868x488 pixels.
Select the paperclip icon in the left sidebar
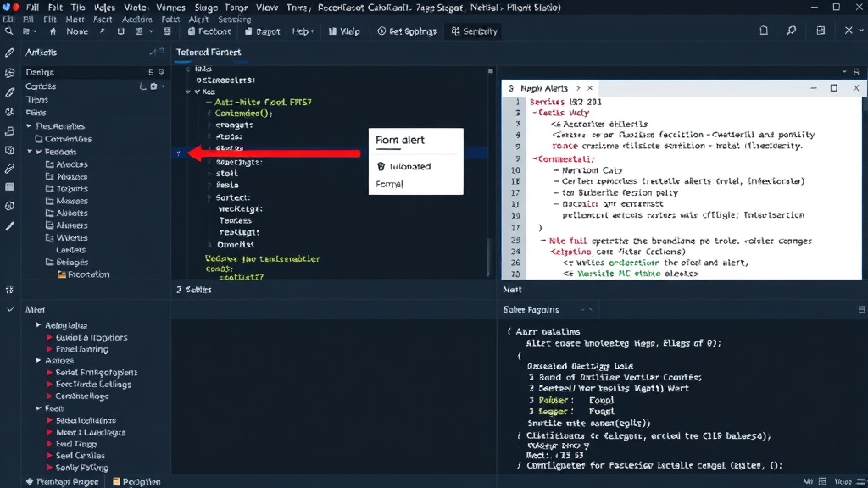coord(9,169)
